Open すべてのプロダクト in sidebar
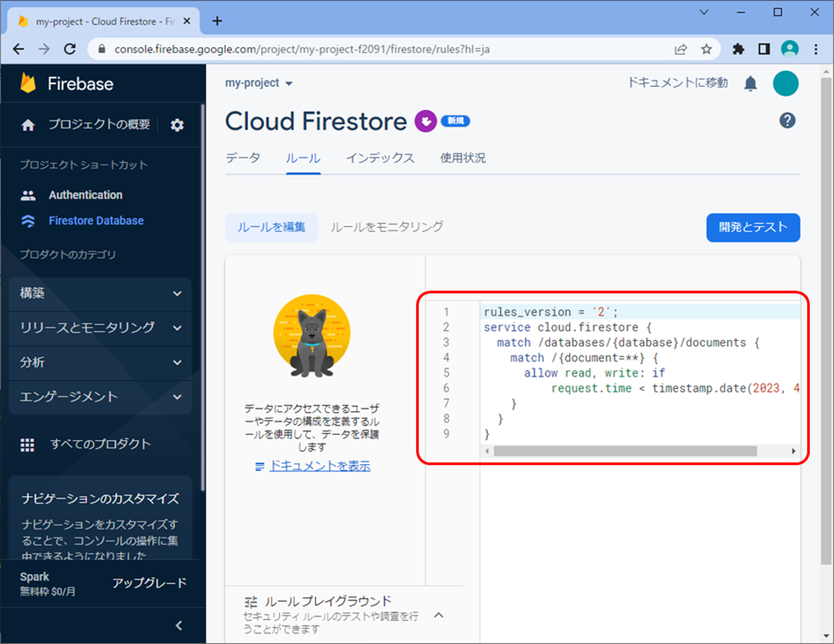 [x=101, y=445]
